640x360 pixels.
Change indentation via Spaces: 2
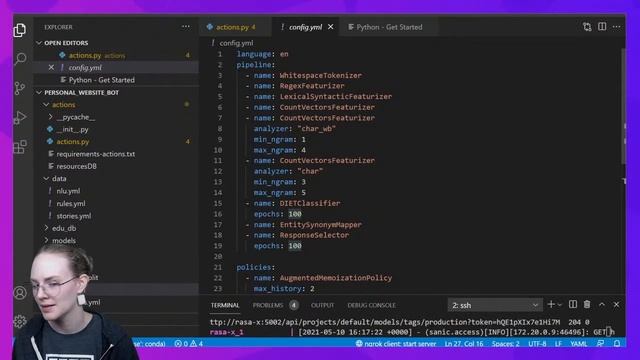click(505, 344)
